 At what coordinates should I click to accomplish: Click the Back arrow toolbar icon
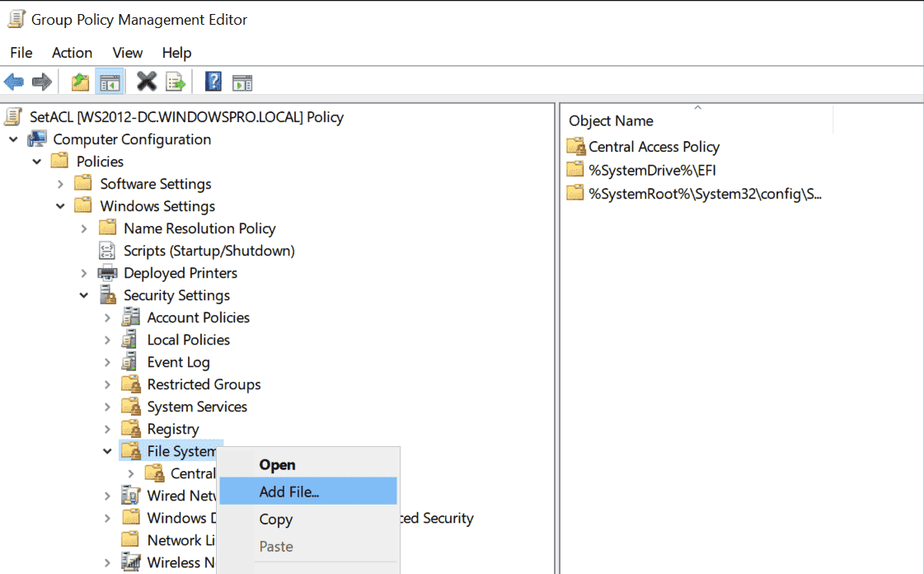[x=14, y=82]
